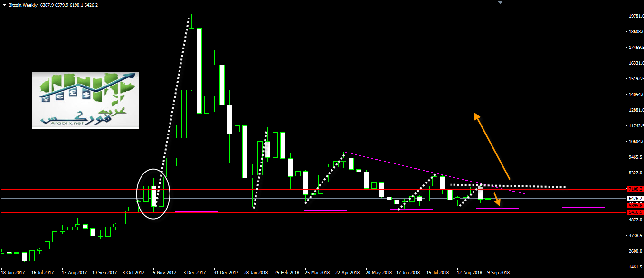Click the 19781.0 price scale label
This screenshot has height=278, width=644.
click(x=635, y=16)
